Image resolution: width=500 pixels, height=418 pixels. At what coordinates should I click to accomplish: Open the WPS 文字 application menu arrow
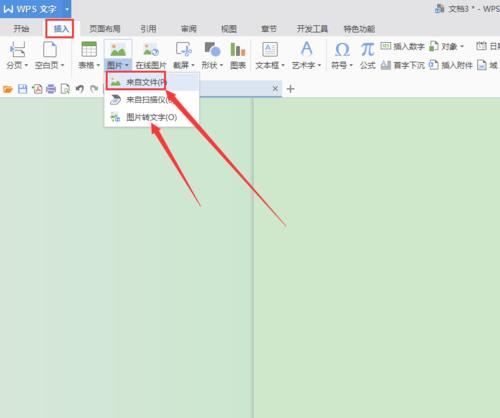(67, 9)
